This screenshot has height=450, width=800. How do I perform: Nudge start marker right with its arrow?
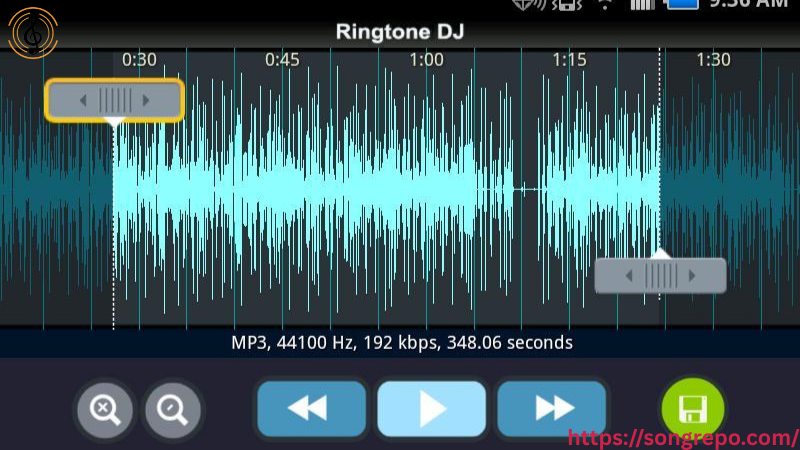[x=146, y=101]
